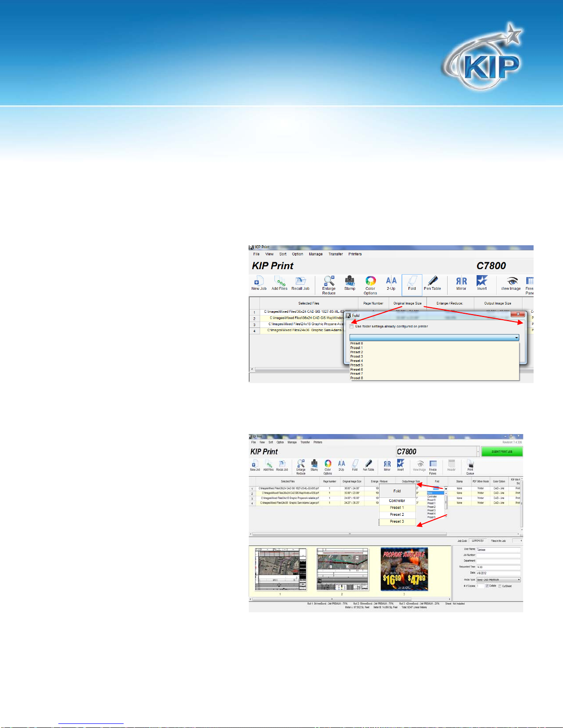
Task: Open Enlarge Reduce in lower KIP Print window
Action: (x=301, y=467)
